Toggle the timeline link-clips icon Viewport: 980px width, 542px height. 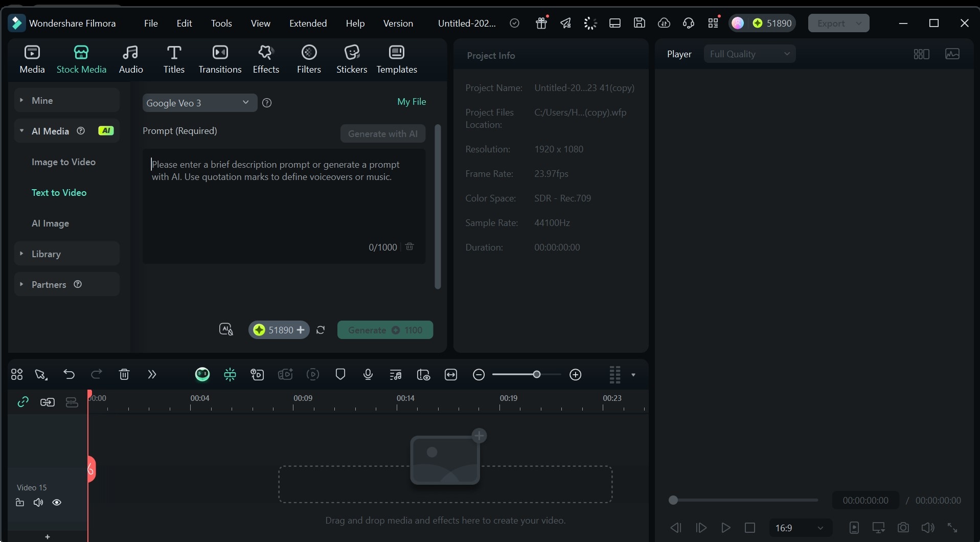(48, 402)
